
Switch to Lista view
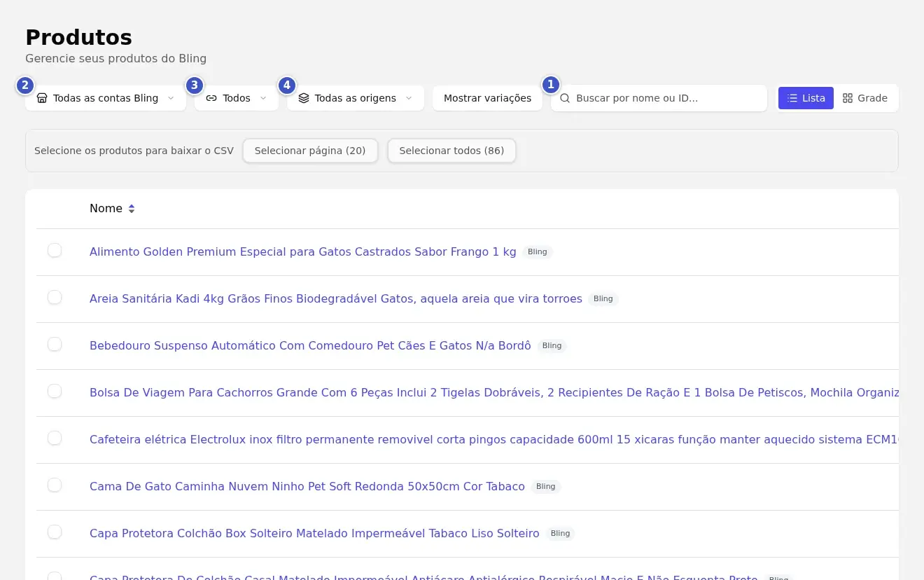click(806, 98)
